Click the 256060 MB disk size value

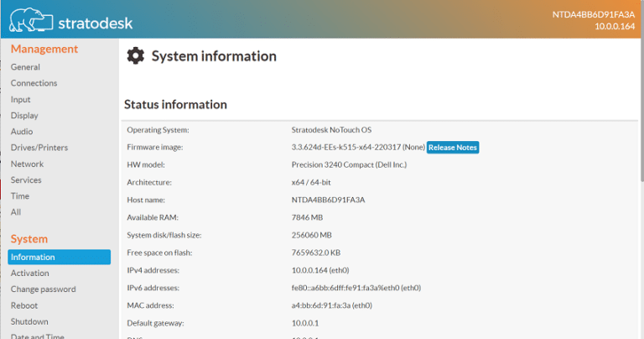(312, 235)
